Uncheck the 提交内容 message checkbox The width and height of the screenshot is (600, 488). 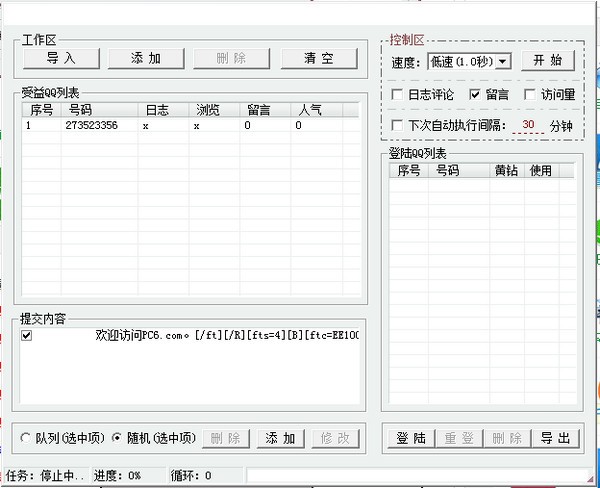coord(27,336)
